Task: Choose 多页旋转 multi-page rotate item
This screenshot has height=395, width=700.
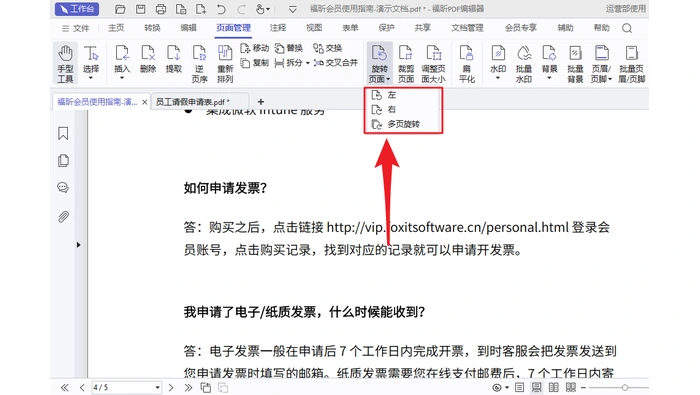Action: pos(404,124)
